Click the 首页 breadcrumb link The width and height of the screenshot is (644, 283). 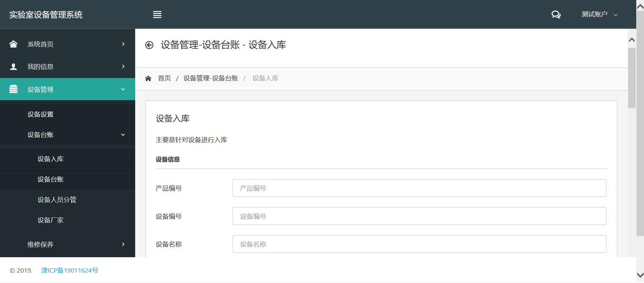pos(164,78)
